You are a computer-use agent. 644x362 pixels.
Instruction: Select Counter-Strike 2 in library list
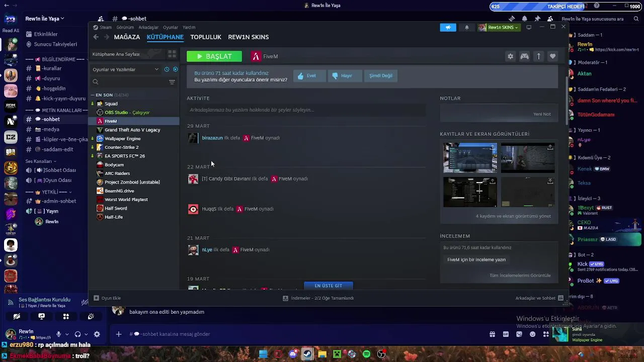click(134, 147)
